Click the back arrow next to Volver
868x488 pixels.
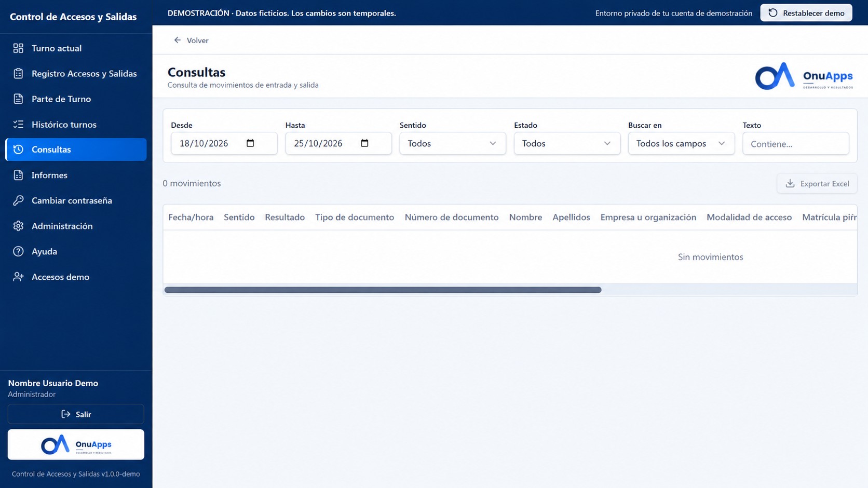178,40
